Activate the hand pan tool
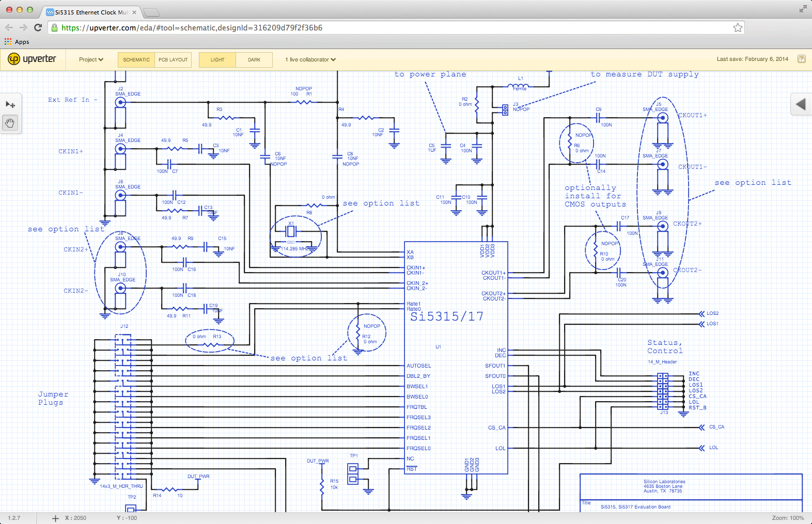 click(x=10, y=123)
